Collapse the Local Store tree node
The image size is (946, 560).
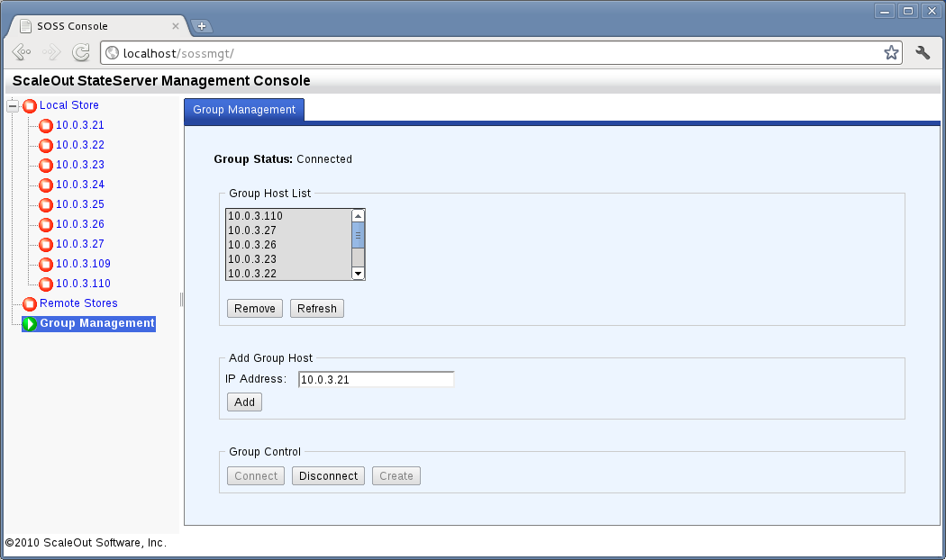tap(12, 105)
